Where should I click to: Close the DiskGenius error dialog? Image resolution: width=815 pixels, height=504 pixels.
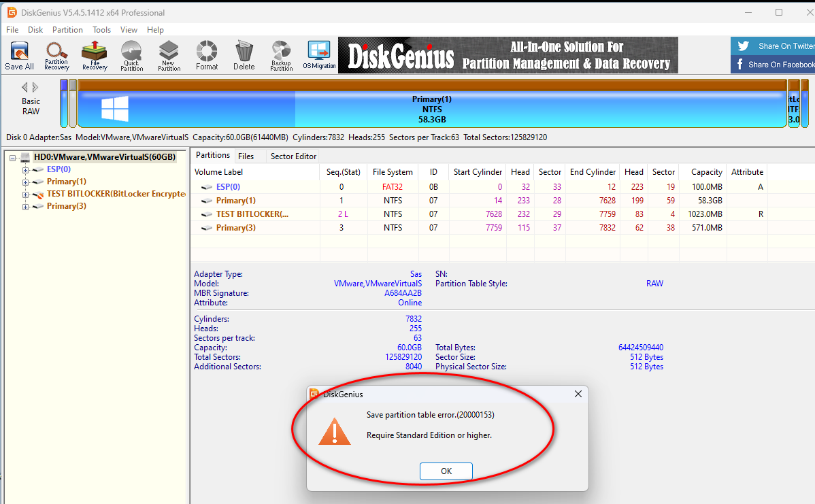(578, 394)
